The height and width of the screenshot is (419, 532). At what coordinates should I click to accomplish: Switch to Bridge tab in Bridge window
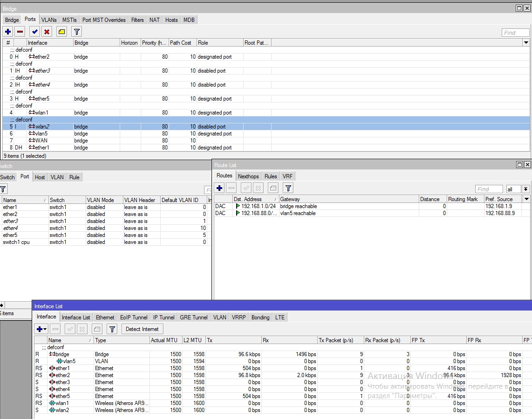tap(12, 20)
